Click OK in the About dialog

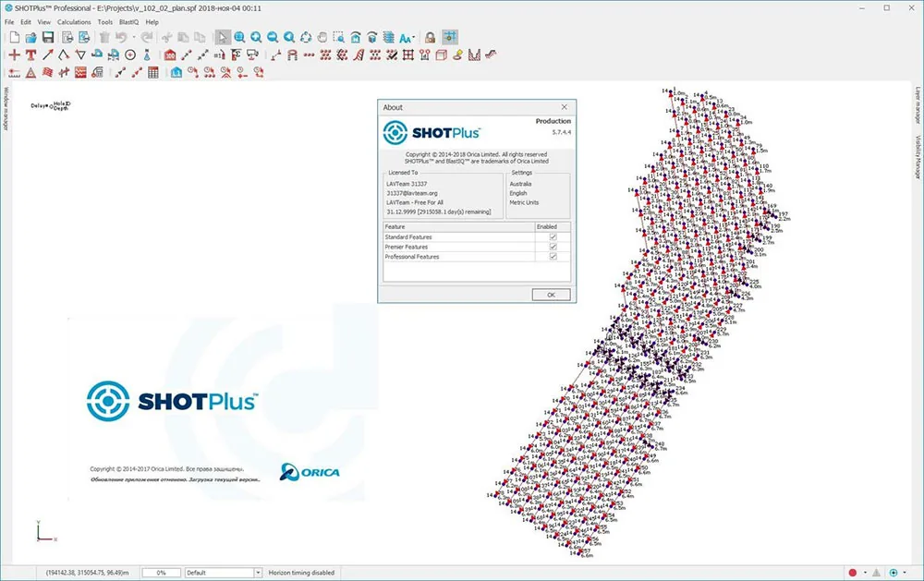(x=551, y=295)
